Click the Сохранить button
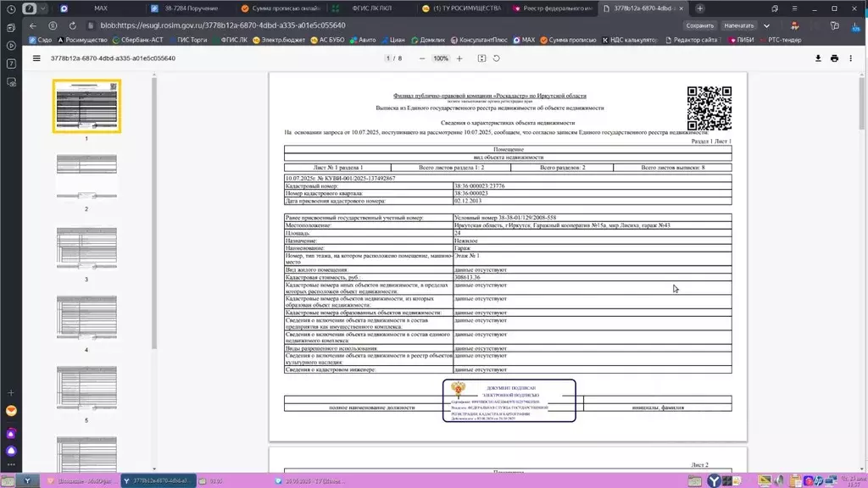This screenshot has height=488, width=868. click(699, 25)
